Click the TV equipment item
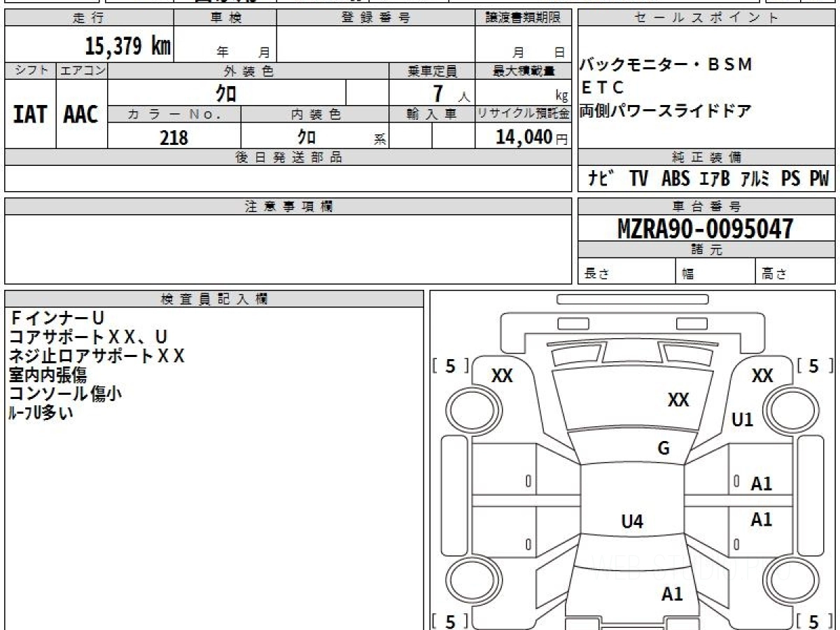This screenshot has height=630, width=840. click(638, 179)
